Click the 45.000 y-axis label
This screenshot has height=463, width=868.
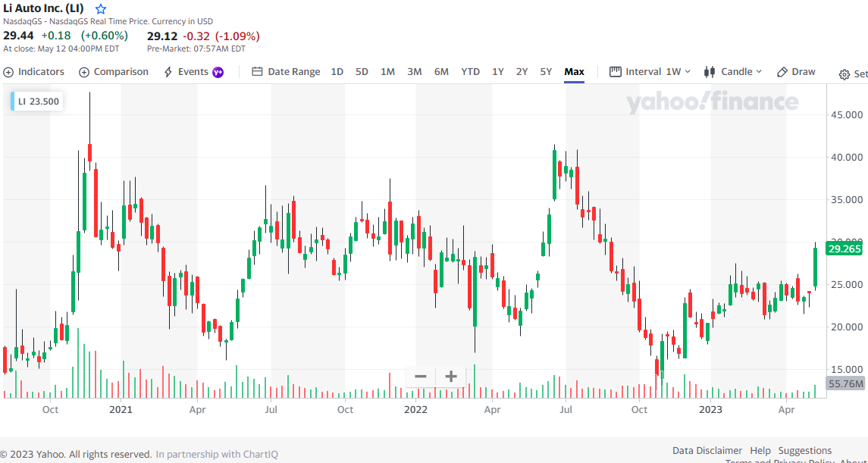click(x=847, y=114)
